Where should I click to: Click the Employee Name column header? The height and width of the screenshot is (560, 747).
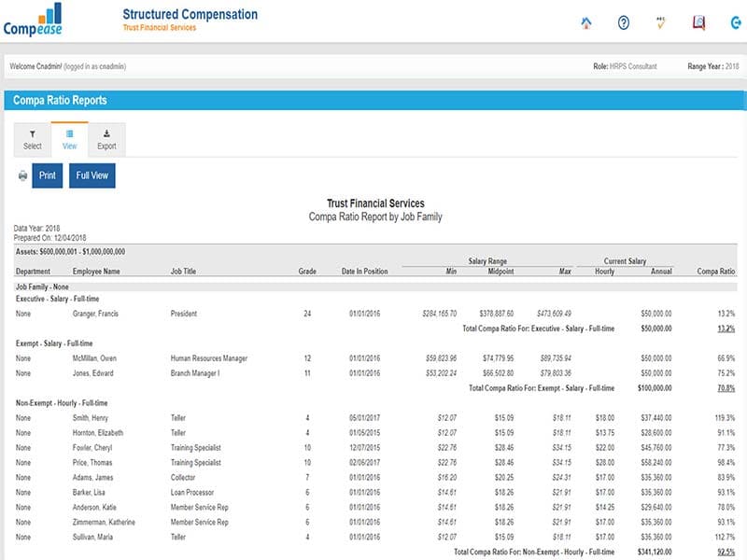[97, 272]
